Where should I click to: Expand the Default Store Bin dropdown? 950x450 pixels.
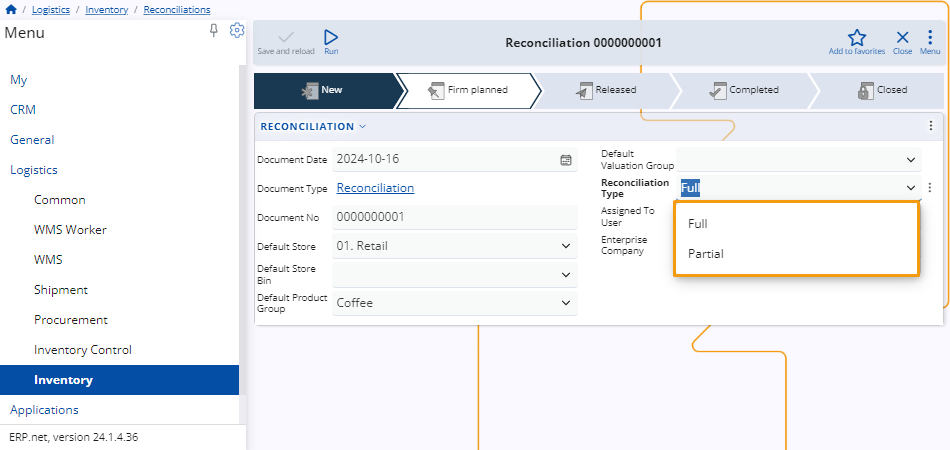point(566,274)
